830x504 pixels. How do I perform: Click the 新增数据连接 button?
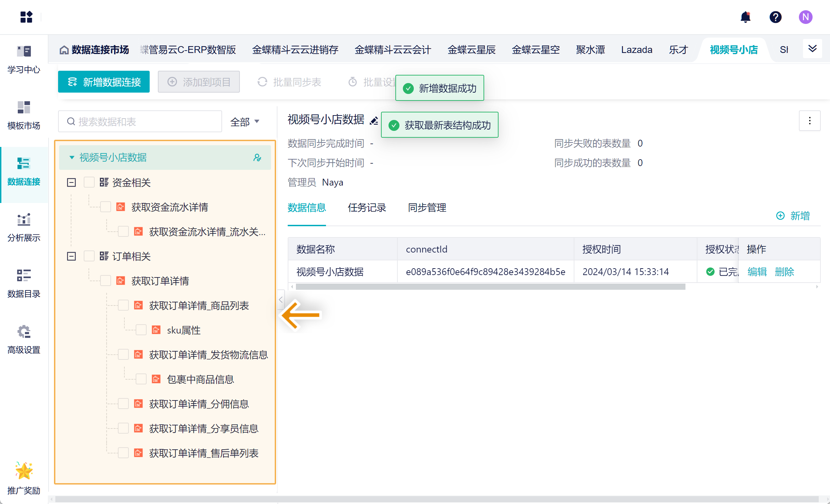[104, 82]
